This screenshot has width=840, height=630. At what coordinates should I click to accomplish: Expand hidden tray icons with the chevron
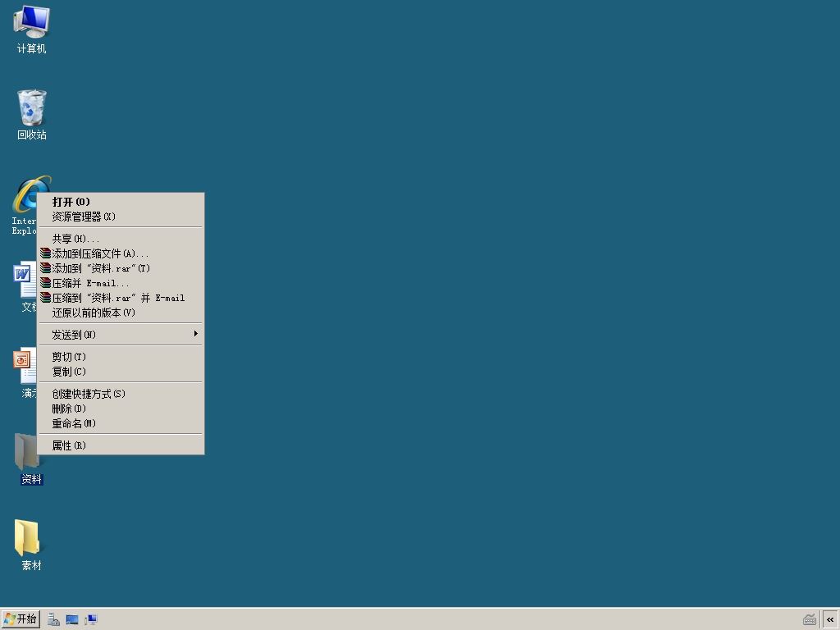pos(830,620)
